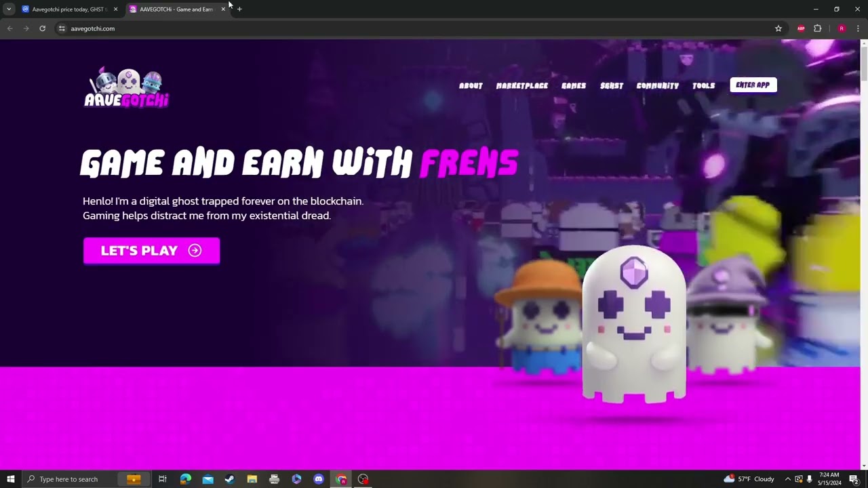Open the clock showing 7:24 AM
868x488 pixels.
pyautogui.click(x=829, y=479)
